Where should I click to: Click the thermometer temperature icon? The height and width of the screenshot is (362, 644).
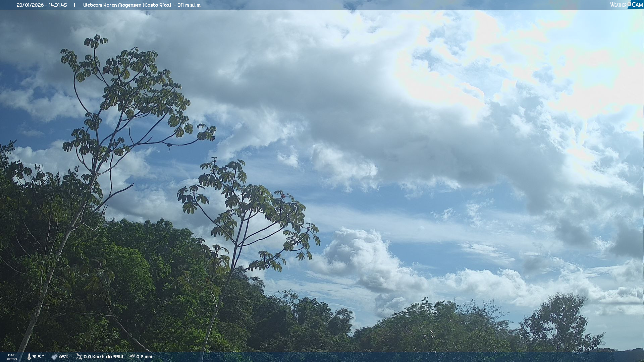[29, 357]
